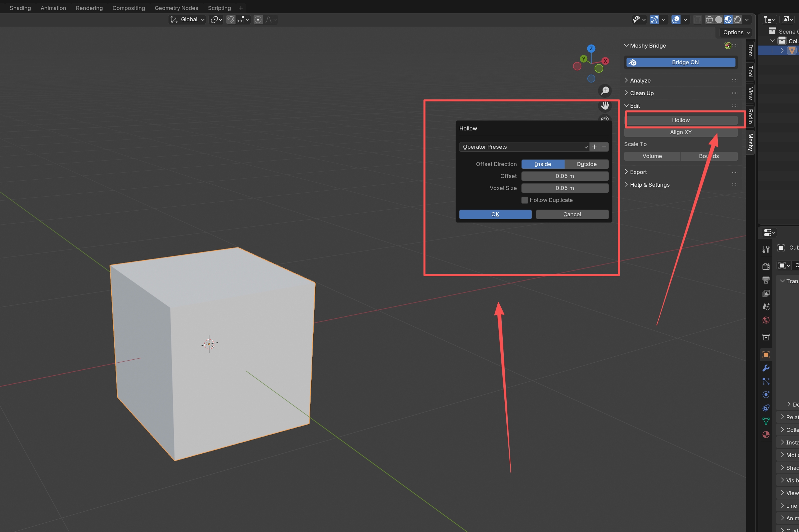
Task: Click the Voxel Size value field
Action: pyautogui.click(x=564, y=188)
